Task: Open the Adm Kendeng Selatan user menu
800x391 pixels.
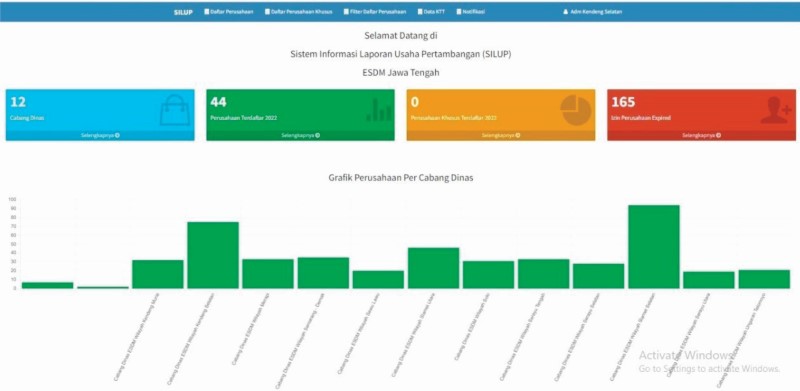Action: click(592, 12)
